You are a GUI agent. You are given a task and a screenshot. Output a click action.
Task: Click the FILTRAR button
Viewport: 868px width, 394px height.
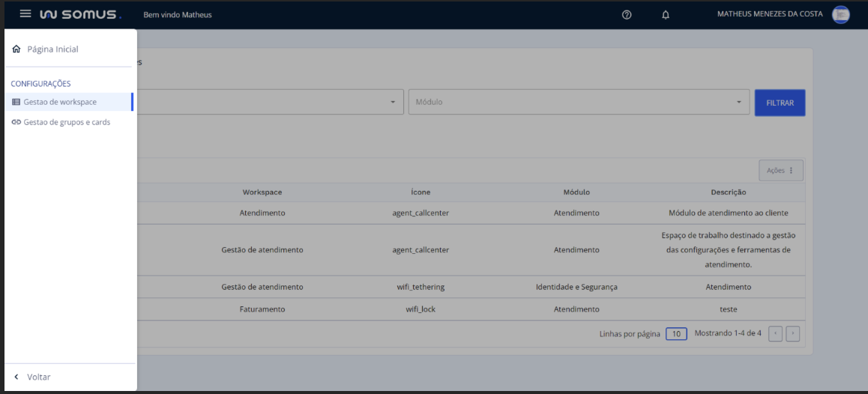pyautogui.click(x=780, y=103)
